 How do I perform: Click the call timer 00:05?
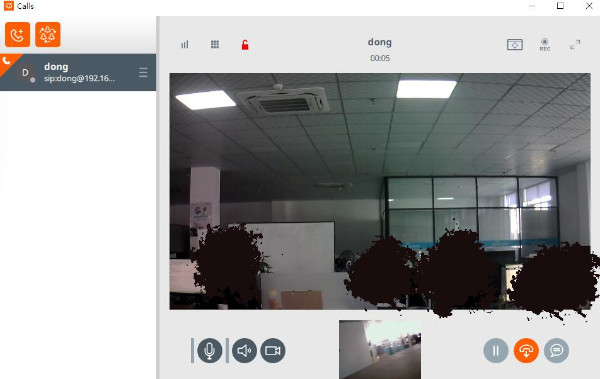380,58
